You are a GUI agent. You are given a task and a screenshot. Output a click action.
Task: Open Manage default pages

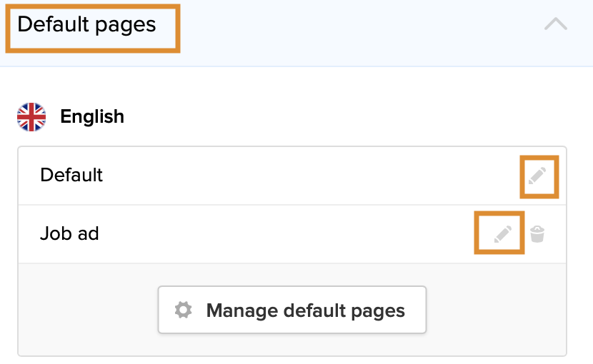pos(291,310)
